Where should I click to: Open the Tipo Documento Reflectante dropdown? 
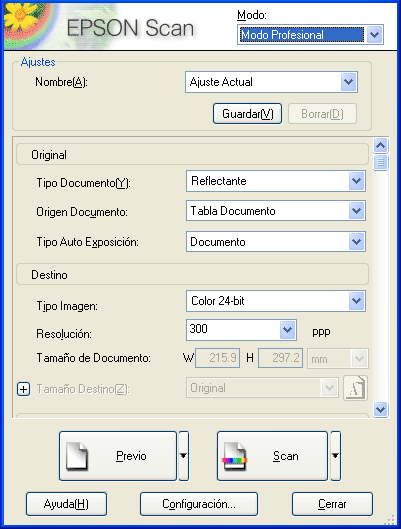coord(276,181)
